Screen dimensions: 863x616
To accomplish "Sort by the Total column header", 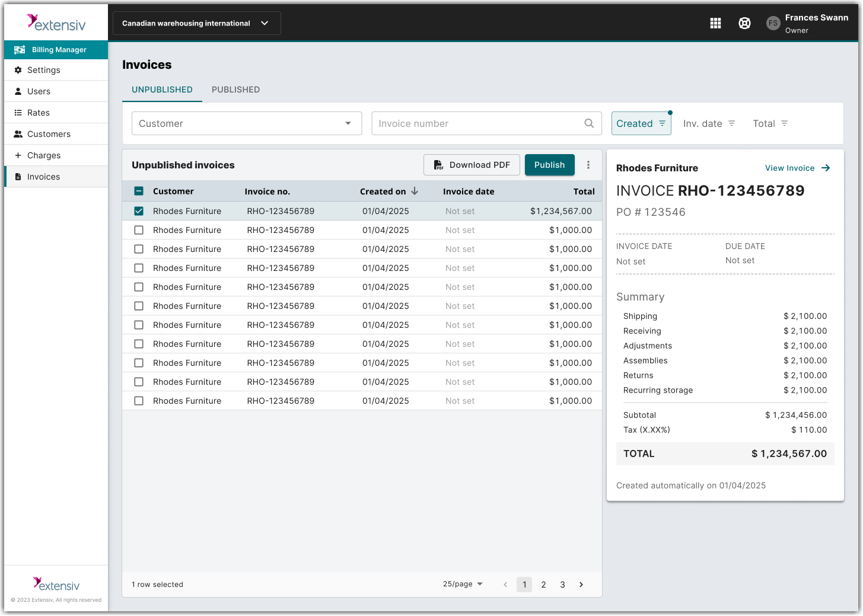I will (584, 191).
